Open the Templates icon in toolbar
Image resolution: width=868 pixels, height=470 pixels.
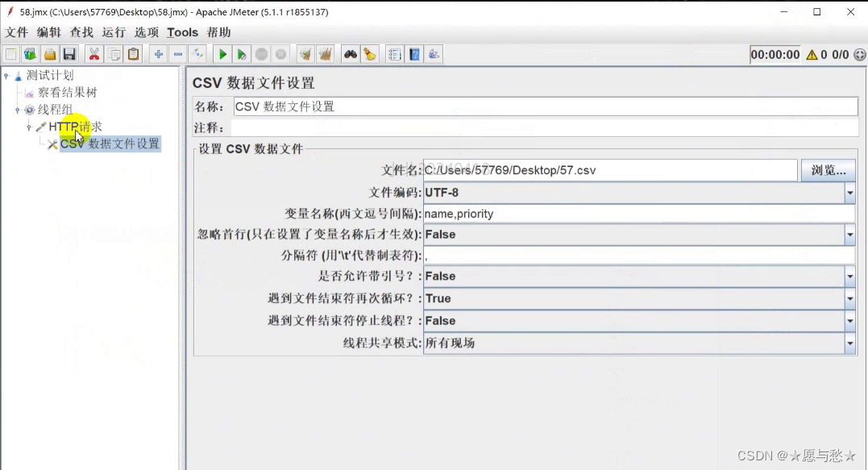pos(30,54)
